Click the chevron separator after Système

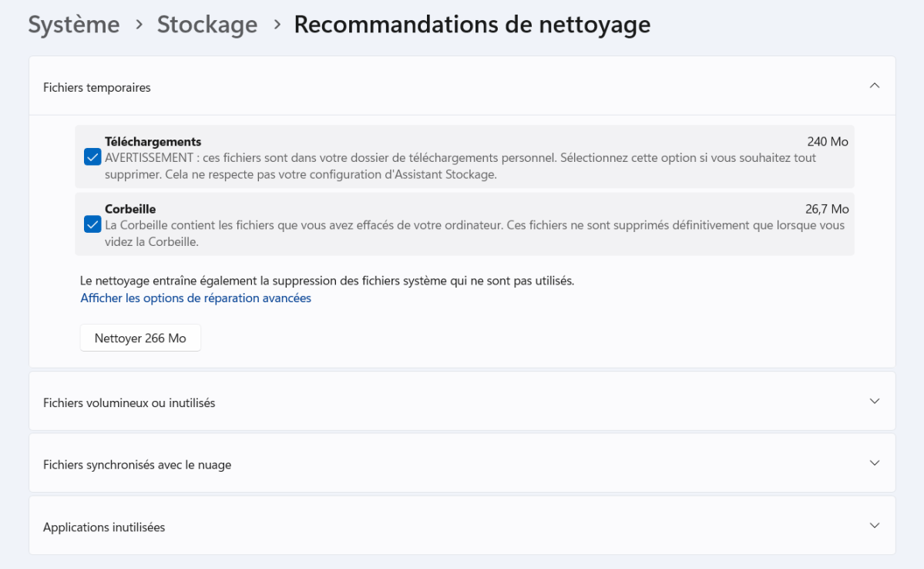tap(139, 25)
